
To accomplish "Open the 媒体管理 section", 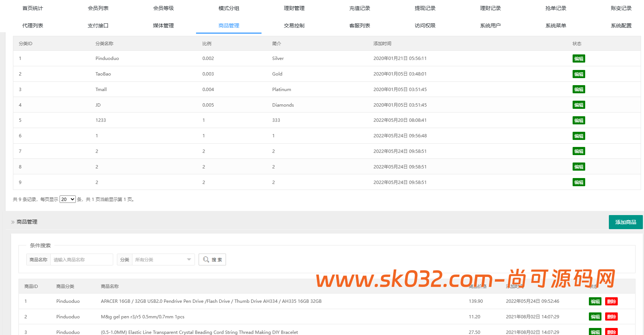I will pos(163,26).
